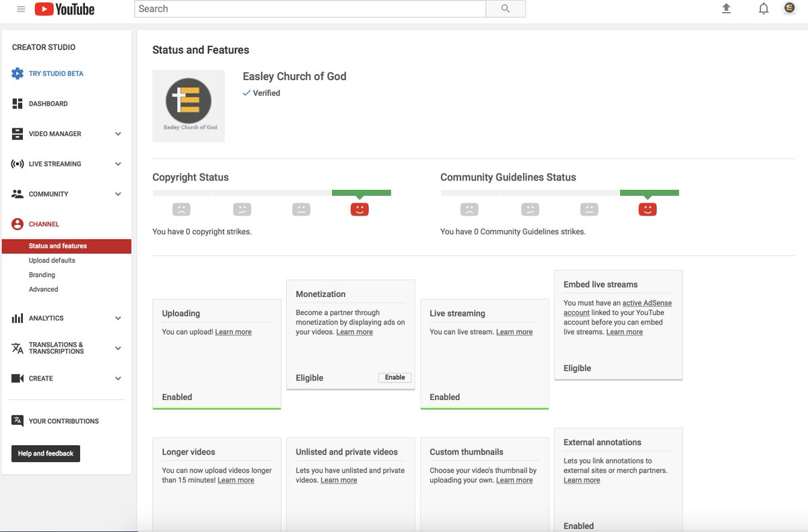Screen dimensions: 808x532
Task: Click the Creator Studio heading
Action: click(44, 47)
